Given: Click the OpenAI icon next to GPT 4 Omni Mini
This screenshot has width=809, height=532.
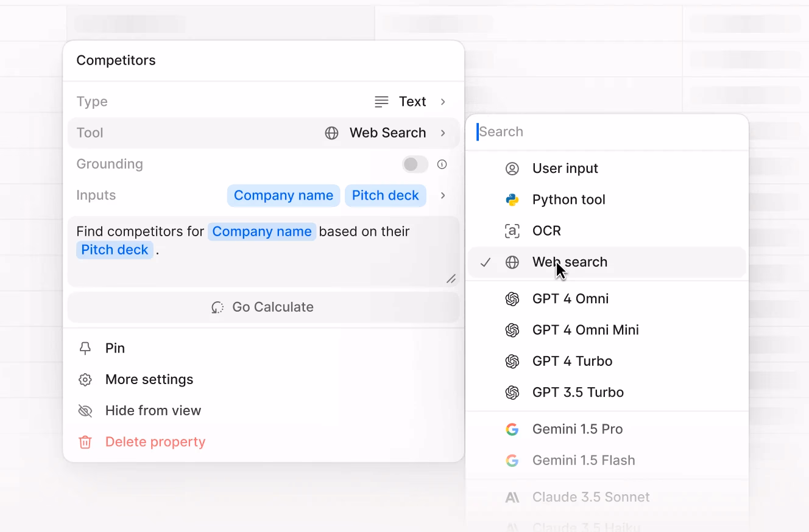Looking at the screenshot, I should click(512, 330).
